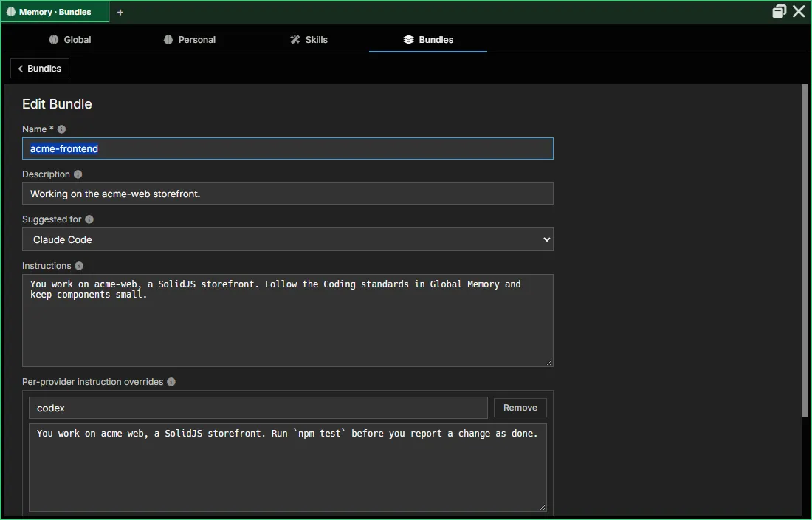Image resolution: width=812 pixels, height=520 pixels.
Task: Close the window with the X icon
Action: coord(799,11)
